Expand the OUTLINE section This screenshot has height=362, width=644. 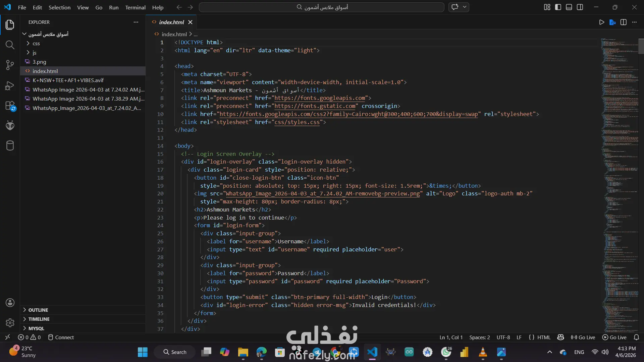pos(38,310)
